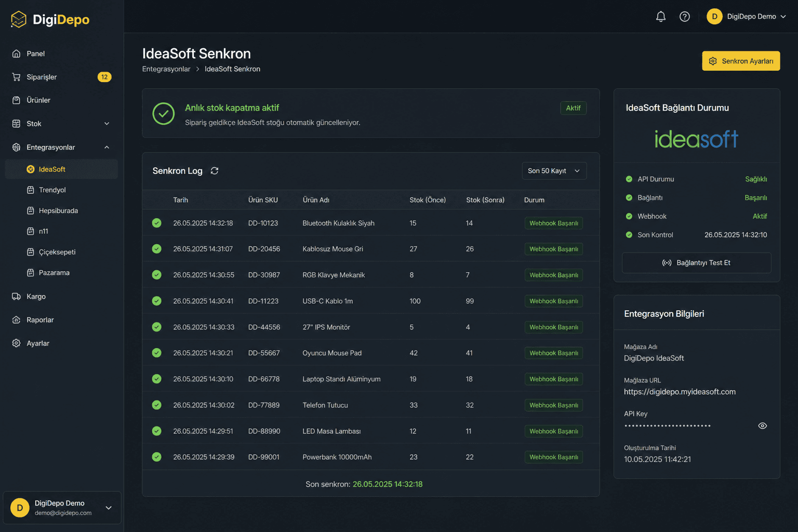The image size is (798, 532).
Task: Click the user avatar D in top bar
Action: click(x=714, y=17)
